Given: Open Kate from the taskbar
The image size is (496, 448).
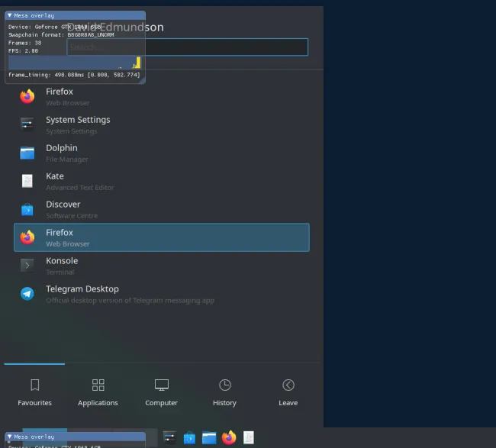Looking at the screenshot, I should click(249, 438).
